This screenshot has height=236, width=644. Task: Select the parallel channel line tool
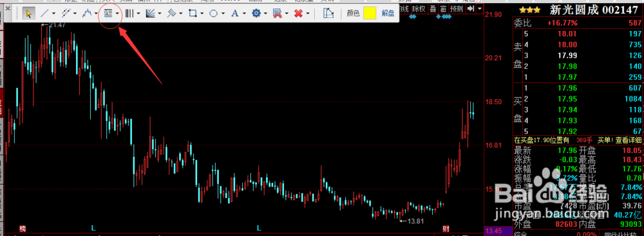coord(66,14)
